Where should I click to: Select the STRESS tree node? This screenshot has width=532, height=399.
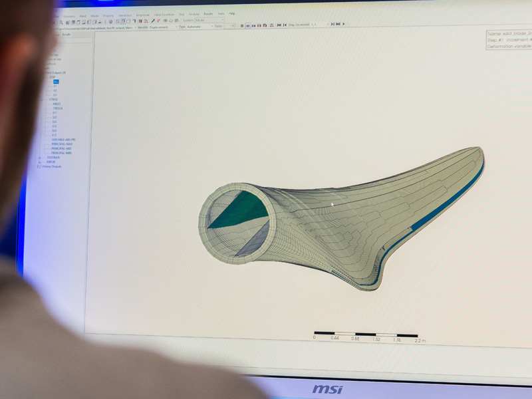pos(53,99)
